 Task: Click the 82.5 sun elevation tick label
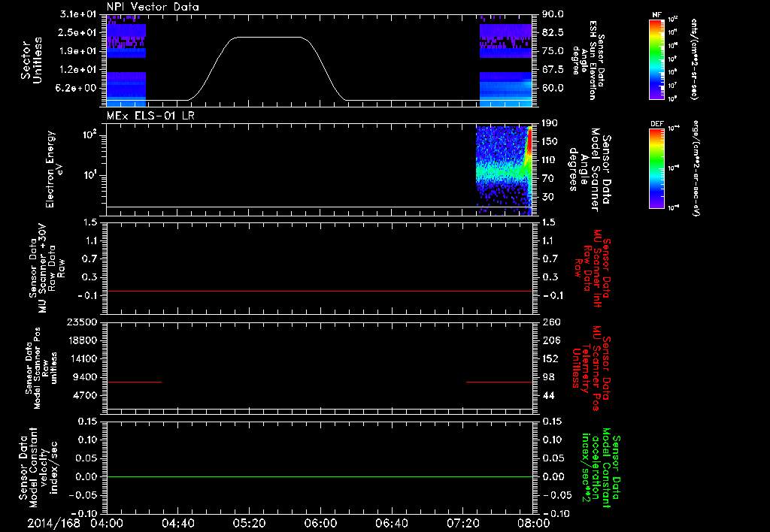(x=553, y=32)
